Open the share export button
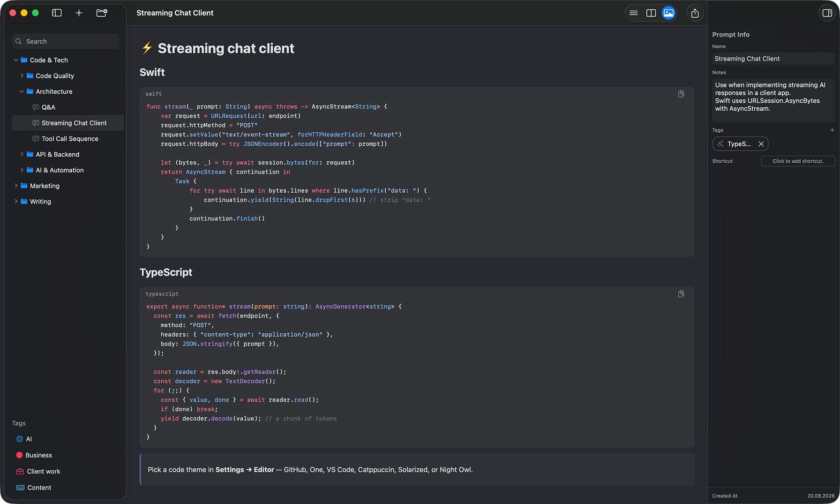The height and width of the screenshot is (504, 840). (x=695, y=13)
